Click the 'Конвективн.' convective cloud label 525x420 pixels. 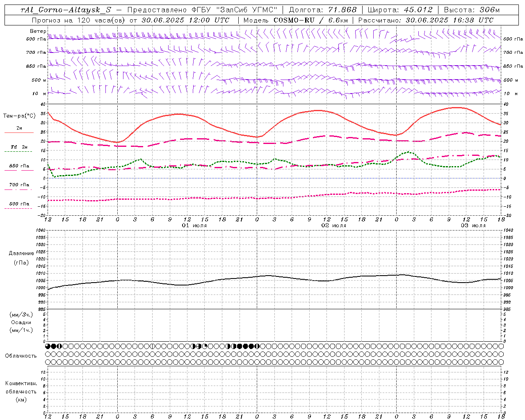pyautogui.click(x=21, y=383)
